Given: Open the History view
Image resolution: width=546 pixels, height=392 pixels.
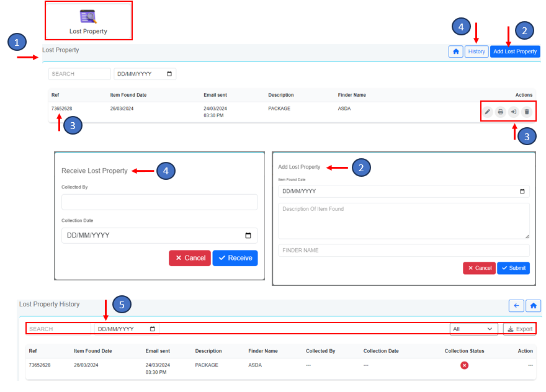Looking at the screenshot, I should pos(477,51).
